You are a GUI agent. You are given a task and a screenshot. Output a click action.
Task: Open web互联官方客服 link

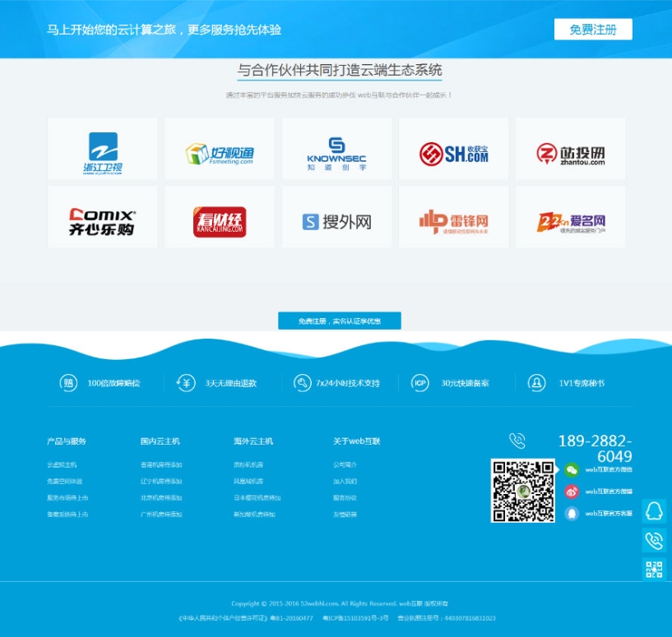609,514
